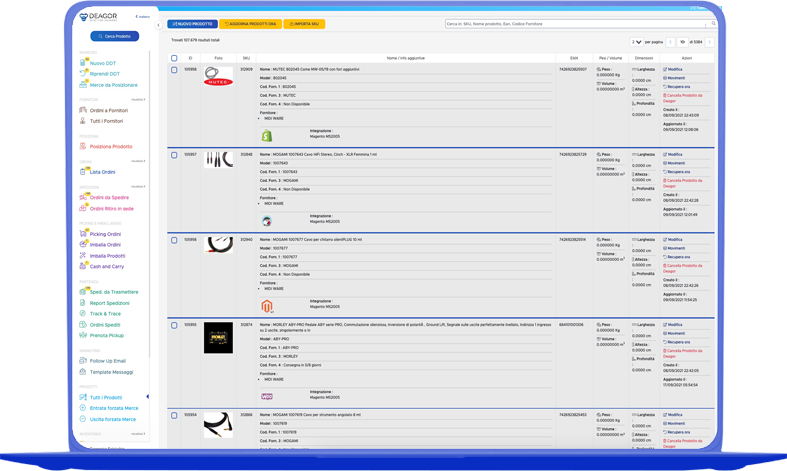The height and width of the screenshot is (471, 787).
Task: Click the Prenota Pickup icon
Action: click(83, 335)
